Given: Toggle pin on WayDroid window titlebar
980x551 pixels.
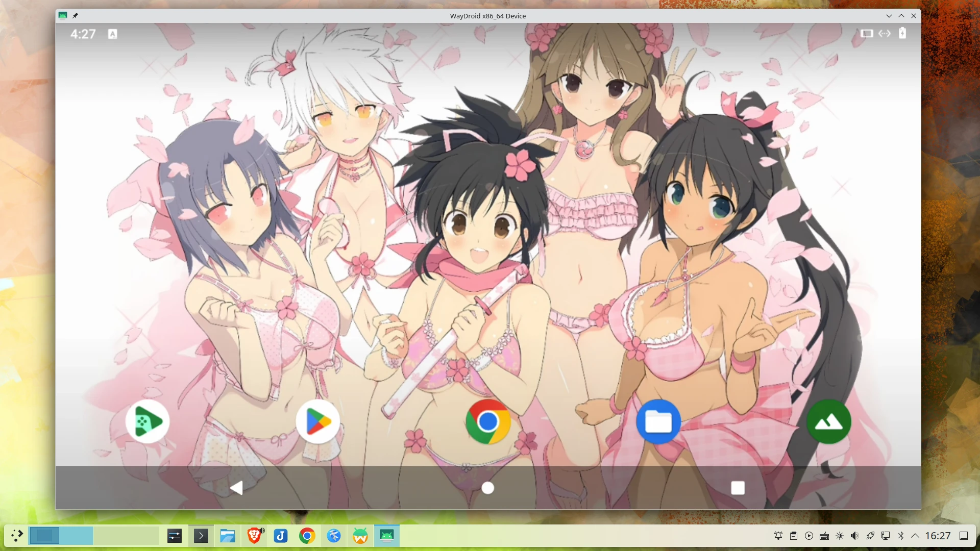Looking at the screenshot, I should (75, 16).
